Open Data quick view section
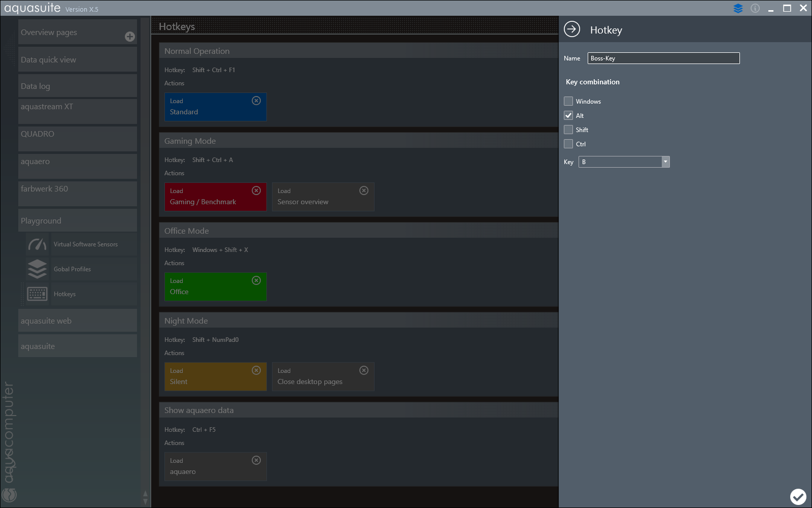Screen dimensions: 812x508 (x=78, y=59)
